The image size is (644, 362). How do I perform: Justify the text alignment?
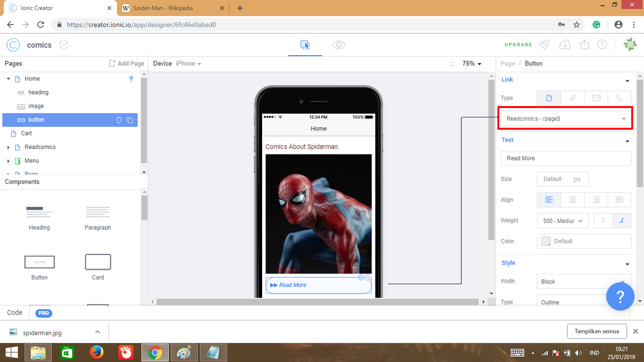(619, 200)
